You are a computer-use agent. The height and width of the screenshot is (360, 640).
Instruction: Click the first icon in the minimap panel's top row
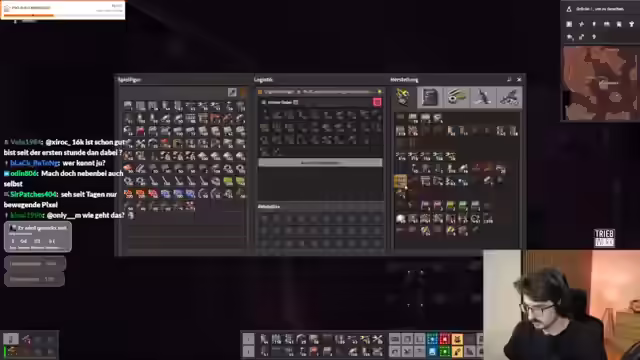click(569, 24)
